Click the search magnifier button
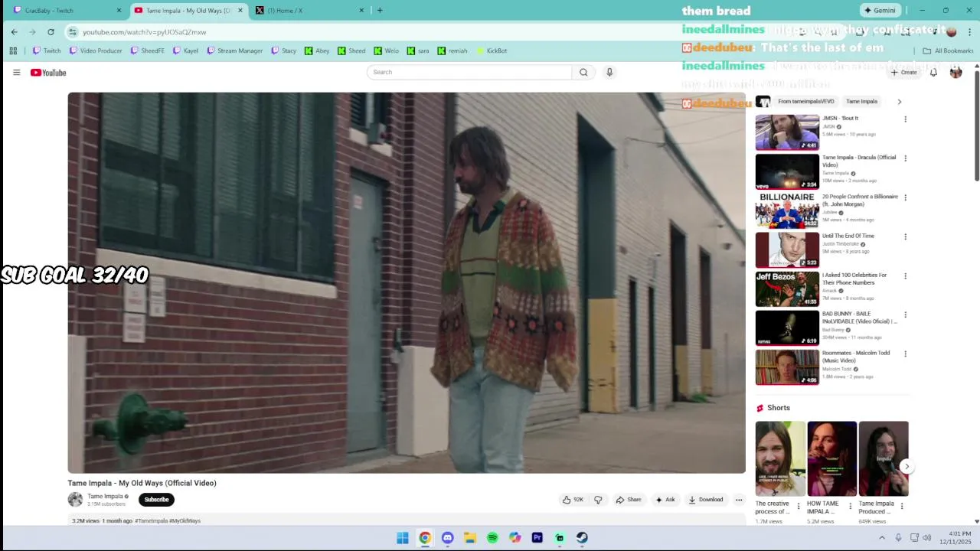The image size is (980, 551). (x=583, y=72)
